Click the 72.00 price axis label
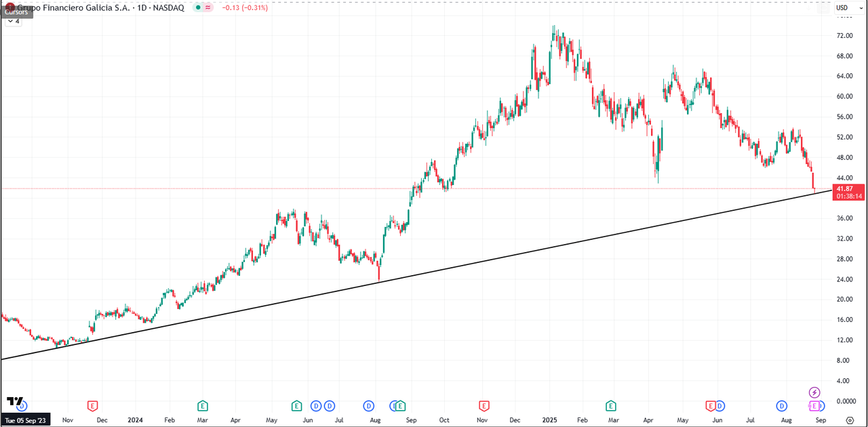Screen dimensions: 868x427 pyautogui.click(x=844, y=35)
